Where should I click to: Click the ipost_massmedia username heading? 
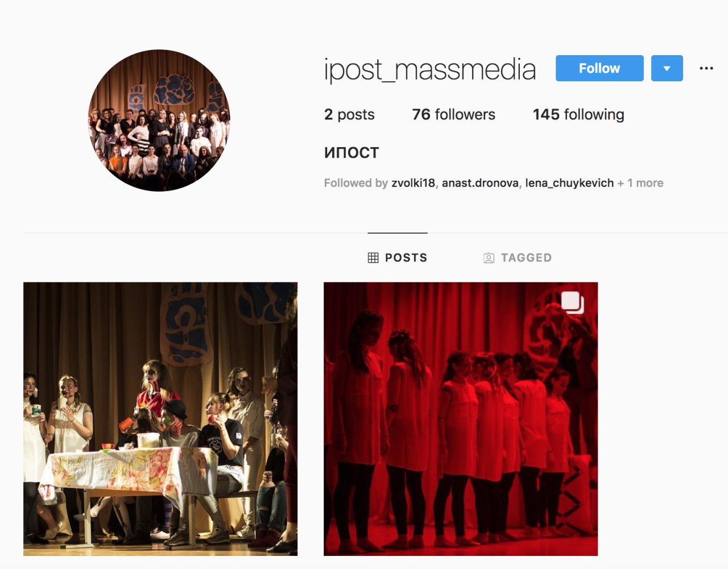pos(430,69)
